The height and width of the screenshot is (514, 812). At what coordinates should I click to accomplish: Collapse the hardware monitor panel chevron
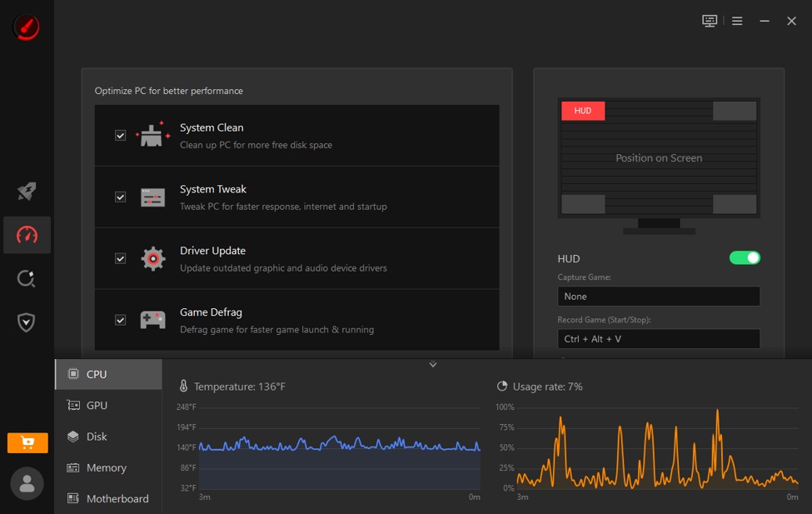pos(433,364)
